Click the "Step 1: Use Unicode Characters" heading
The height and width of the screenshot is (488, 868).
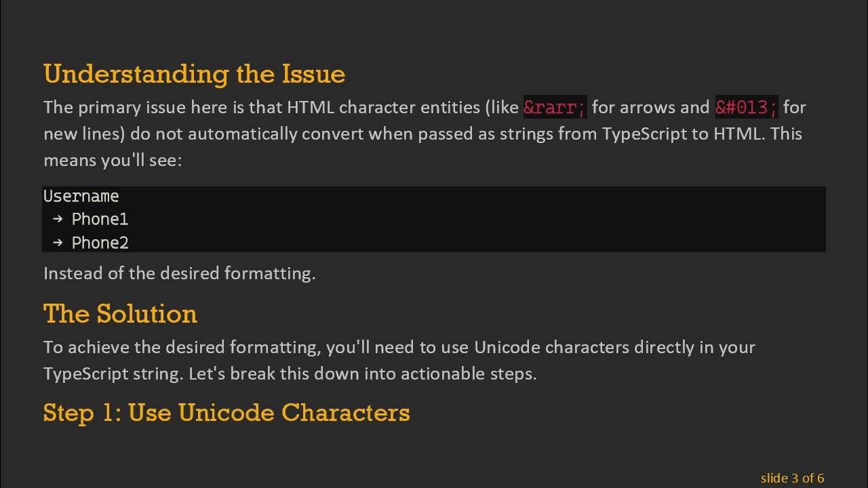(x=226, y=413)
